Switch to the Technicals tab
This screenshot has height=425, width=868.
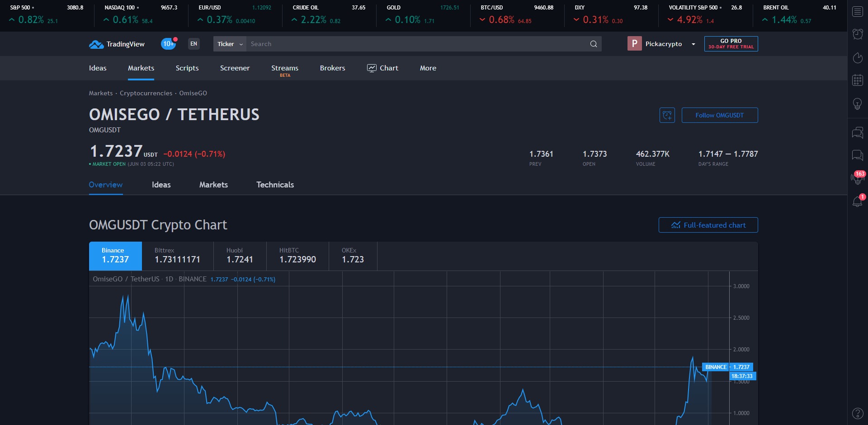pos(275,185)
